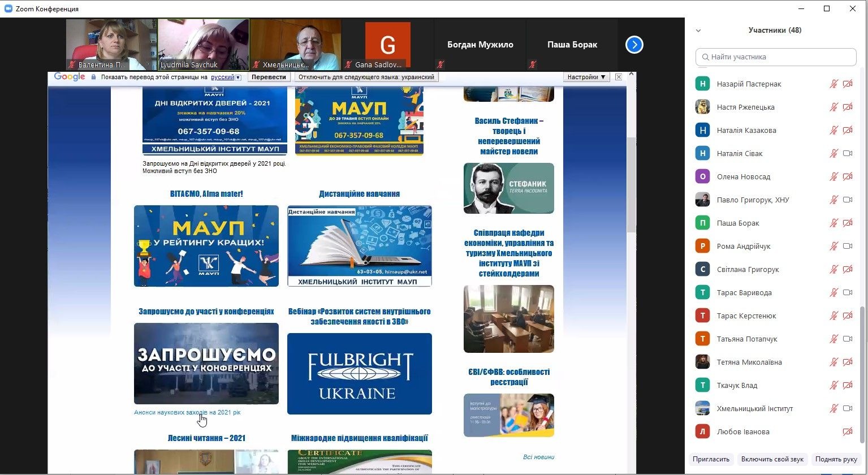This screenshot has height=475, width=868.
Task: Click the Fulbright Ukraine banner thumbnail
Action: [359, 373]
